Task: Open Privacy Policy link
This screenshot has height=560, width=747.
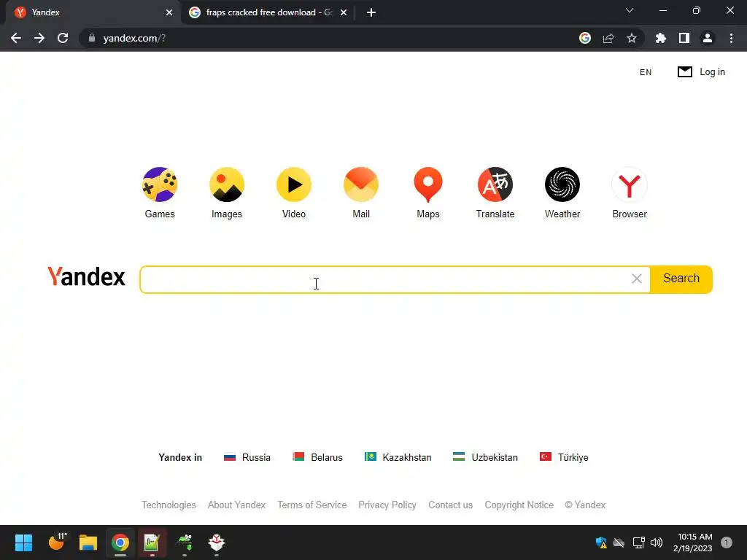Action: point(387,505)
